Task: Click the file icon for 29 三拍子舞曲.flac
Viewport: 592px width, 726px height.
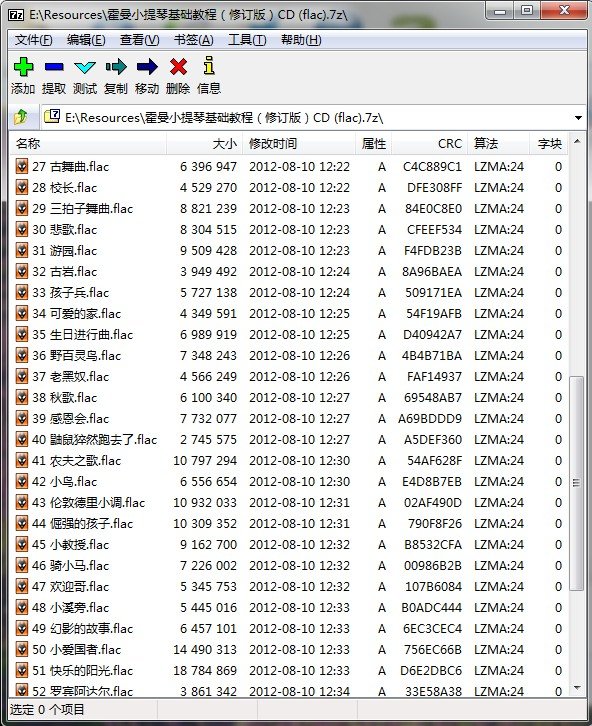Action: pos(22,208)
